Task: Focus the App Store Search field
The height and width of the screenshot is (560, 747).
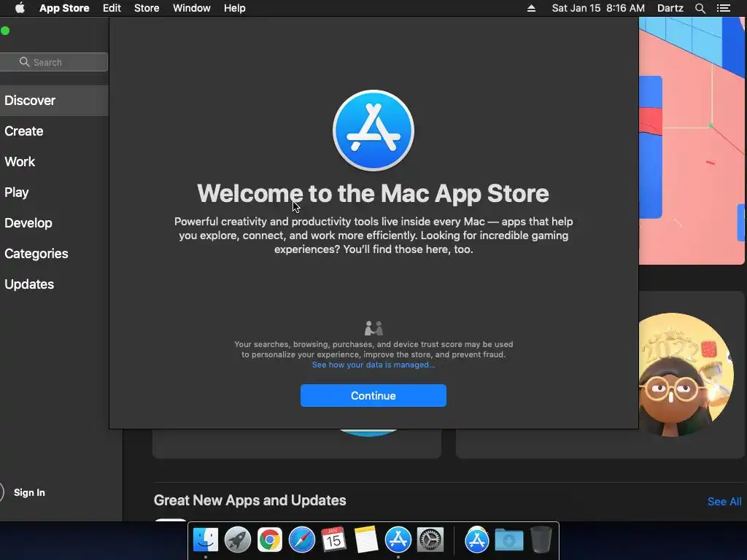Action: [x=53, y=62]
